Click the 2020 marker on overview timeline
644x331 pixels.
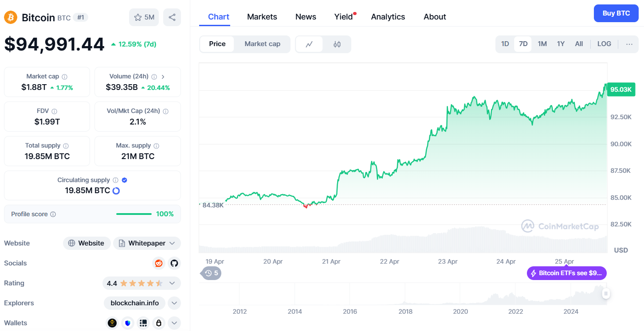[460, 312]
